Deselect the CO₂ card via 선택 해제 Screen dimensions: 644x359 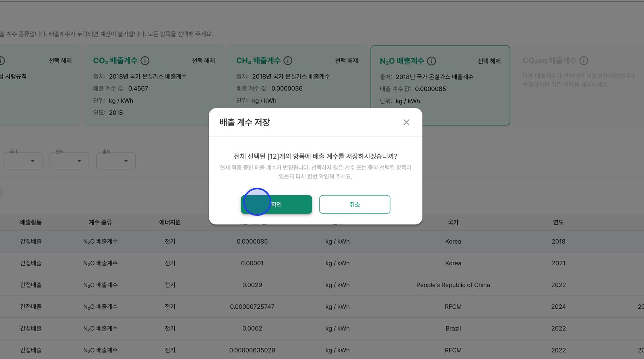pos(203,61)
